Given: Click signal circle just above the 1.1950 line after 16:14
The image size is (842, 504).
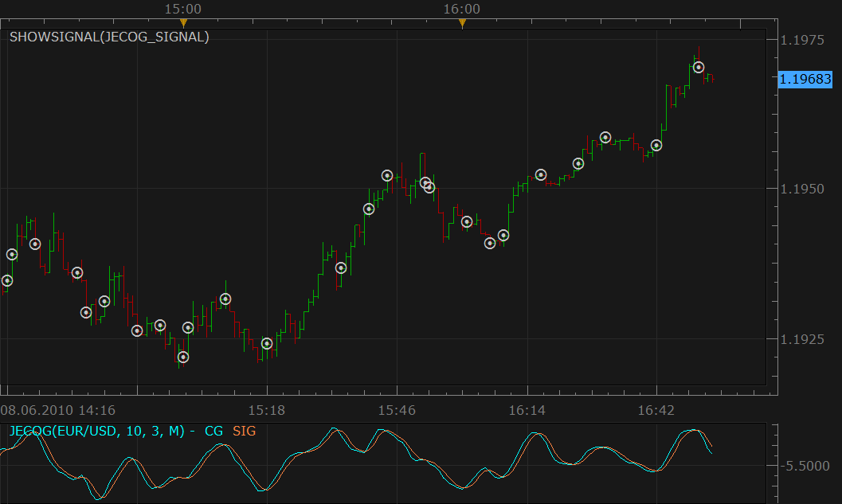Looking at the screenshot, I should (541, 175).
